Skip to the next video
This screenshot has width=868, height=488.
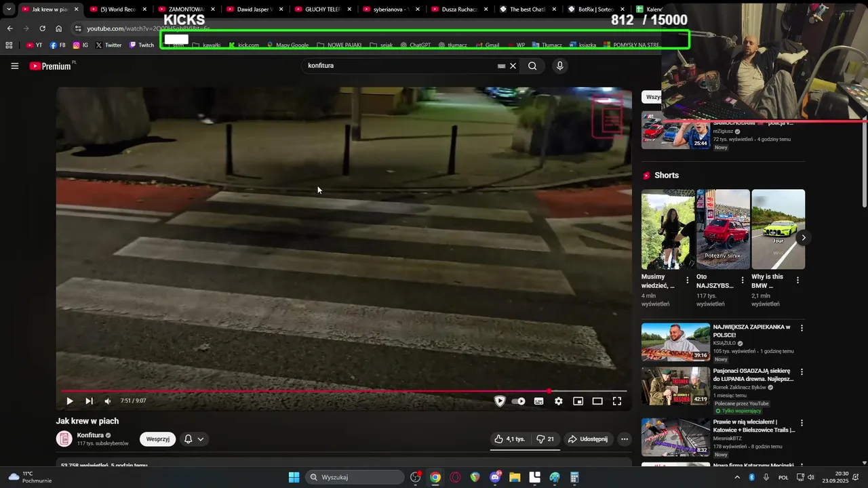[x=89, y=401]
